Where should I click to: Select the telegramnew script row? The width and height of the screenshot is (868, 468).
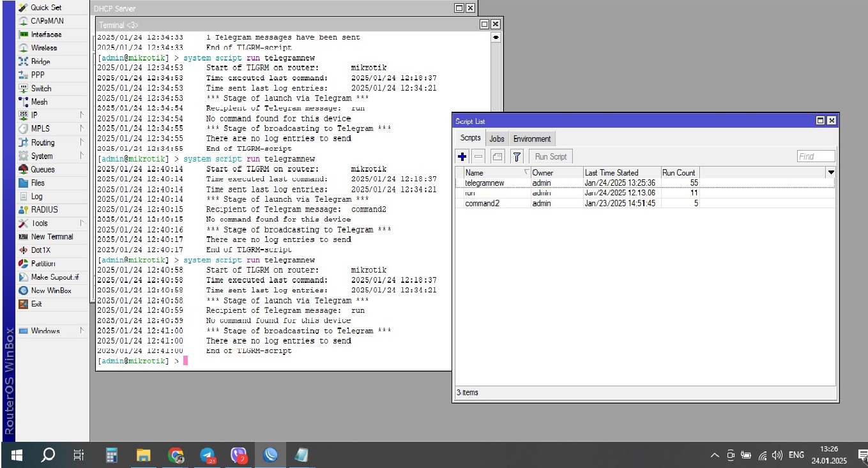[x=645, y=183]
